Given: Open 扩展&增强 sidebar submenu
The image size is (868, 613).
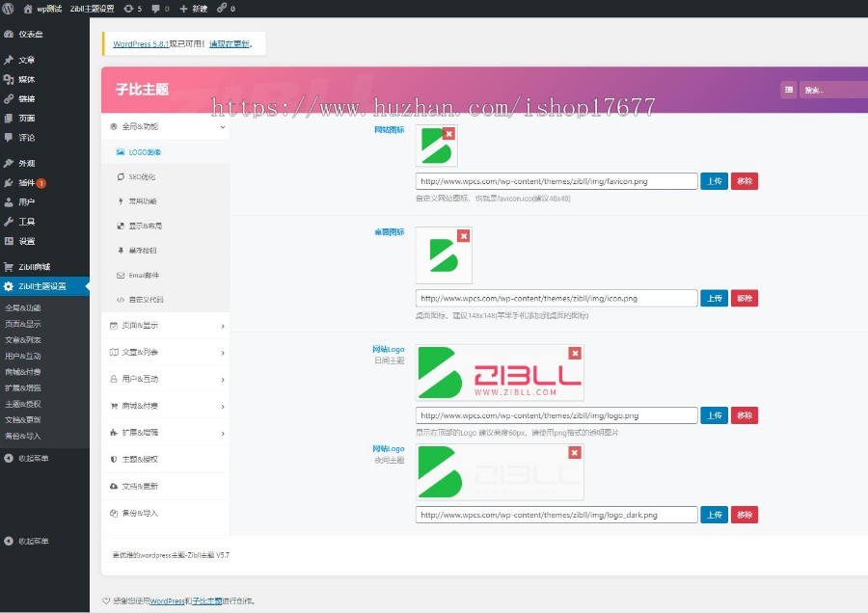Looking at the screenshot, I should click(x=23, y=387).
